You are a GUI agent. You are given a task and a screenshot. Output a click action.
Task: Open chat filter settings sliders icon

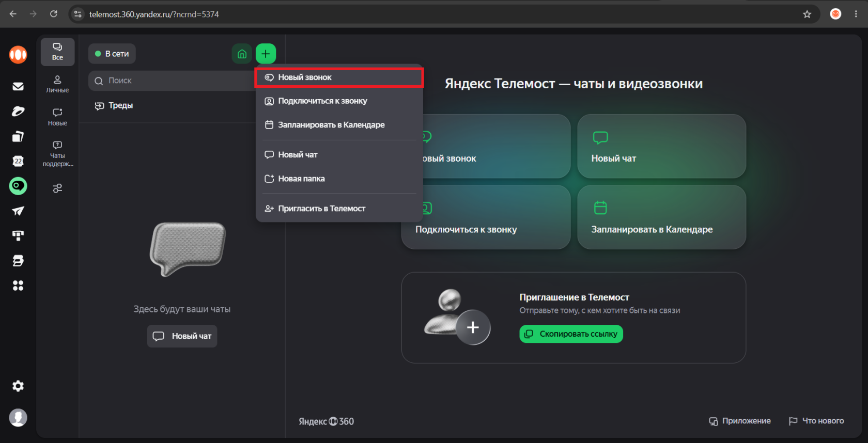click(x=57, y=188)
